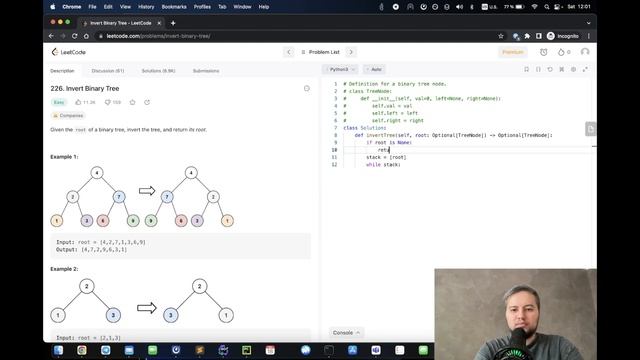Switch to the Description tab
The width and height of the screenshot is (640, 360).
(62, 71)
